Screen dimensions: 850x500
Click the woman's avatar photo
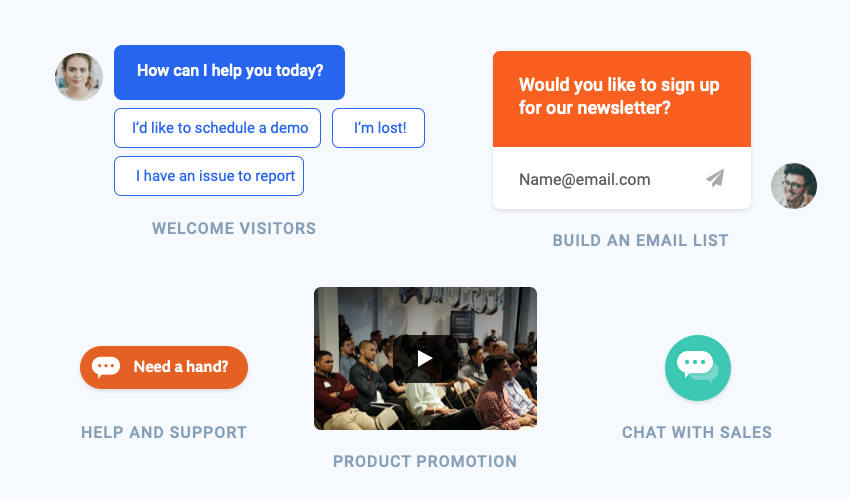pyautogui.click(x=79, y=77)
